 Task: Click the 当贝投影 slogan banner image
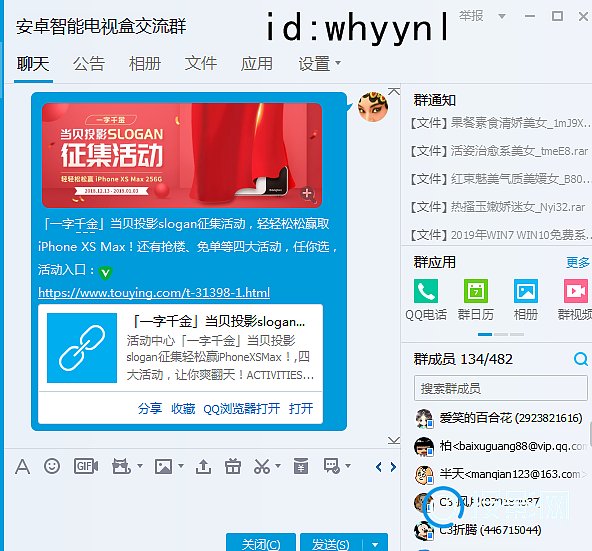(x=182, y=155)
